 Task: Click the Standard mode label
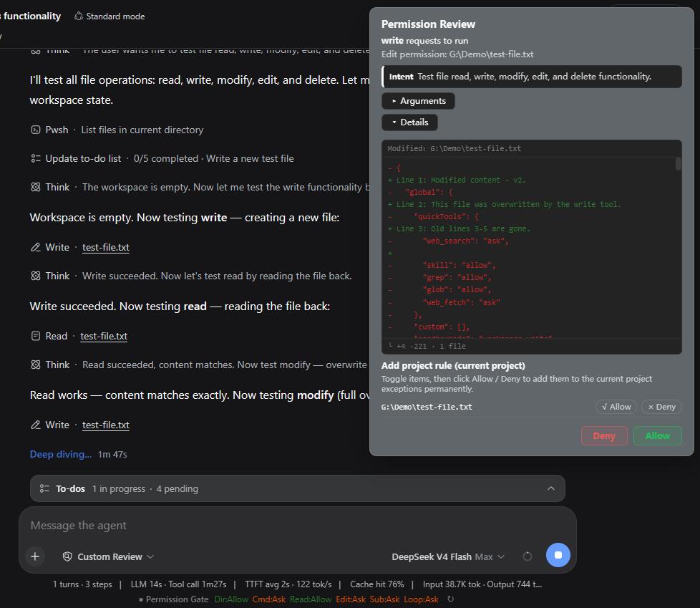[115, 16]
